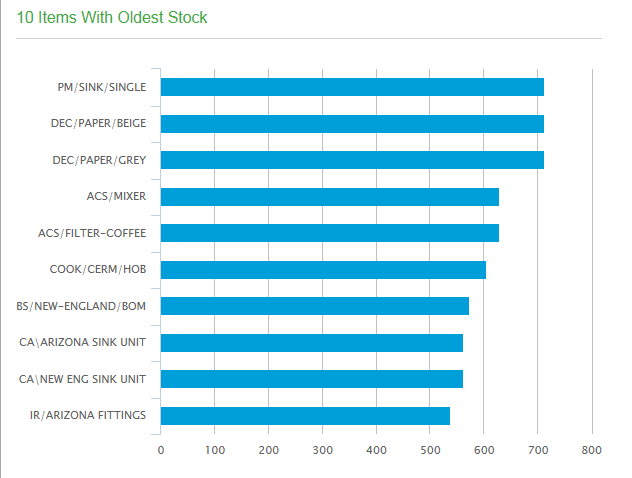Viewport: 632px width, 478px height.
Task: Click the 800 value on the x-axis
Action: [x=592, y=451]
